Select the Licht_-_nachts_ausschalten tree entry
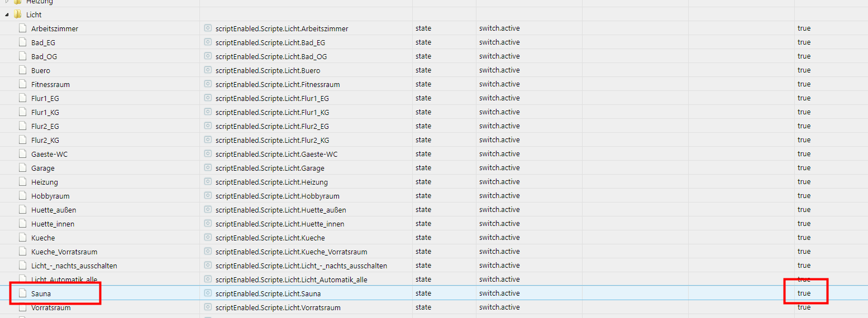This screenshot has width=868, height=318. tap(74, 266)
